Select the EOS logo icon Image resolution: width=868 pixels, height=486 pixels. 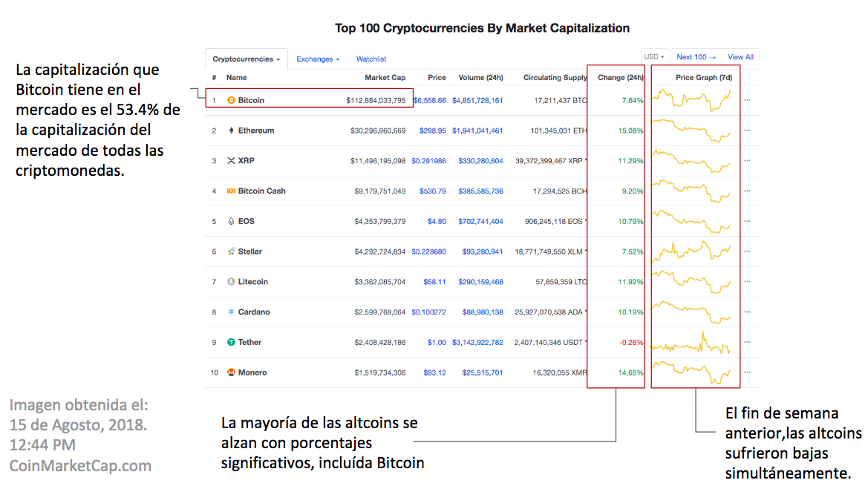pos(231,221)
